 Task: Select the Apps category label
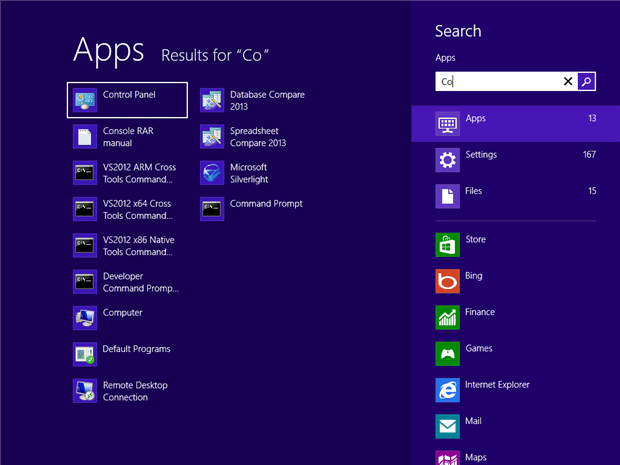[475, 119]
